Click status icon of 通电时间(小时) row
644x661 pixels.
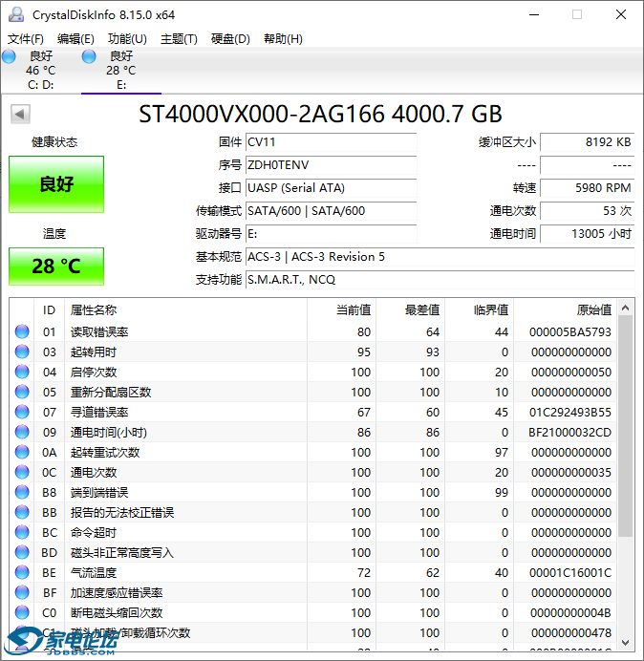22,432
